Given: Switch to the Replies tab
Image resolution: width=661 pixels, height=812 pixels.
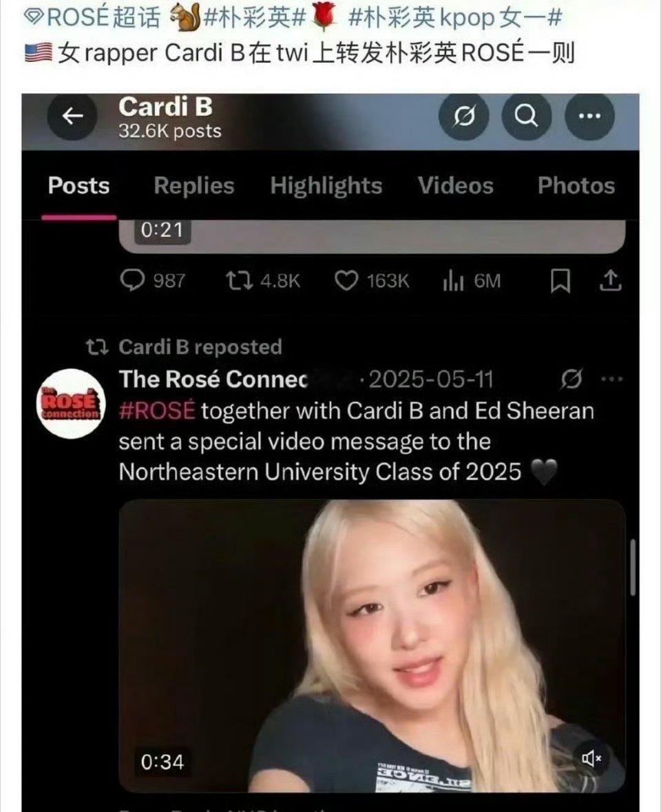Looking at the screenshot, I should click(193, 185).
